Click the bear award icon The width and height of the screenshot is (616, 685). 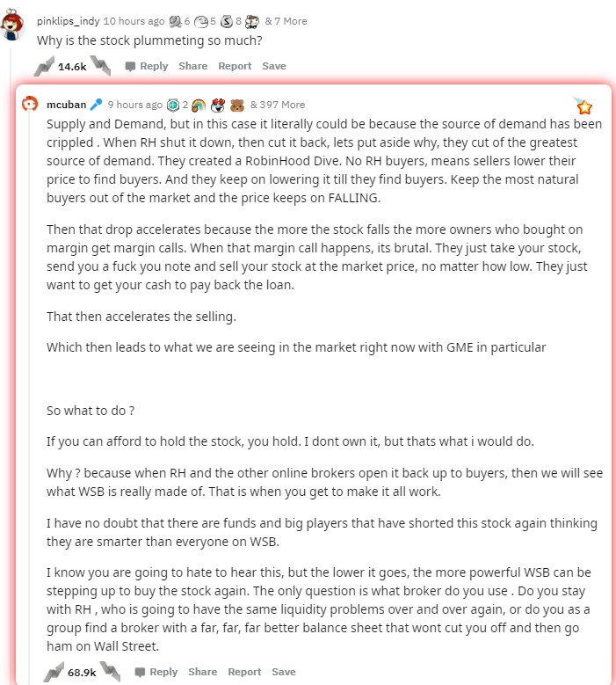coord(237,105)
